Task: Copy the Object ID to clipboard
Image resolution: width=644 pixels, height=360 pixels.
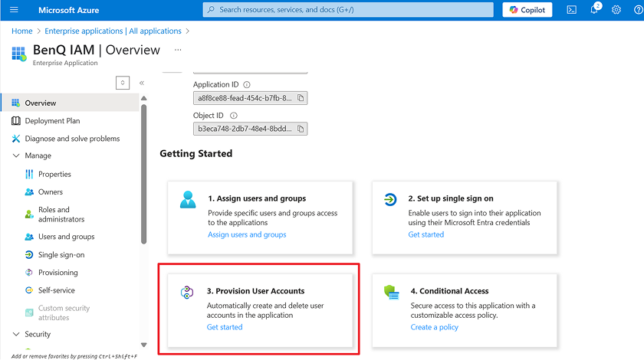Action: pyautogui.click(x=301, y=129)
